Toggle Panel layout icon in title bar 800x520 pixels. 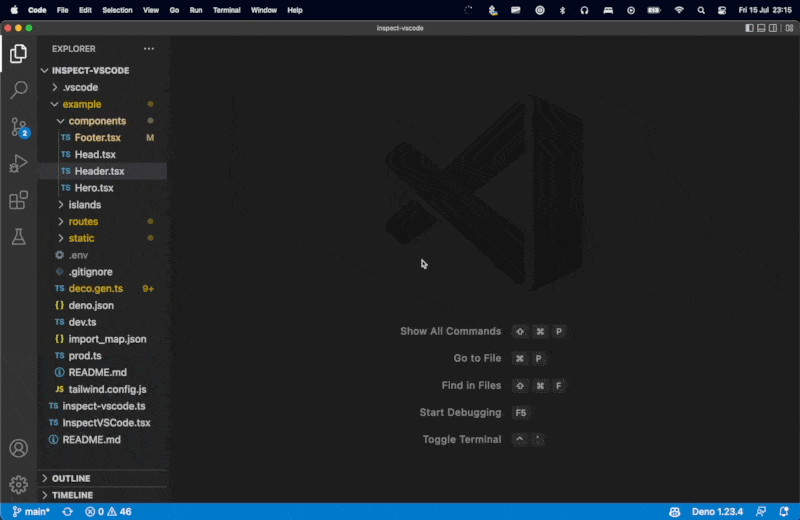click(761, 28)
